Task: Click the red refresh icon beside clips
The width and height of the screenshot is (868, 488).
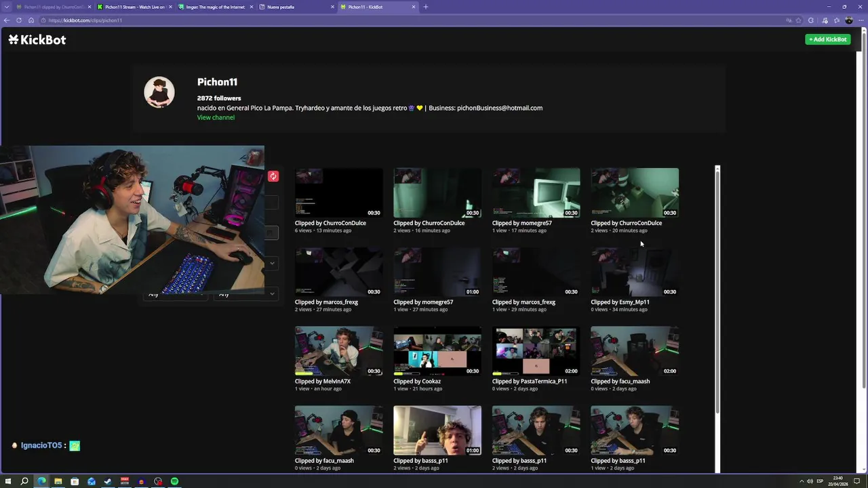Action: (x=273, y=176)
